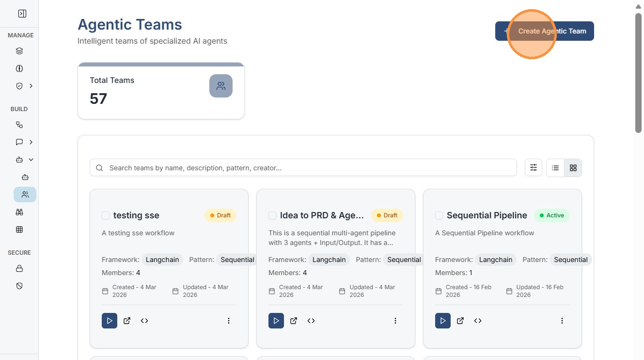
Task: Switch to grid view layout
Action: 573,168
